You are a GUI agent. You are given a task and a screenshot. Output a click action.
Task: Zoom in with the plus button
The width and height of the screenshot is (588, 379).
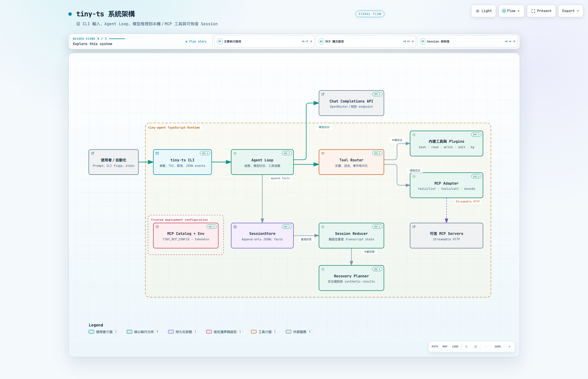click(x=509, y=347)
